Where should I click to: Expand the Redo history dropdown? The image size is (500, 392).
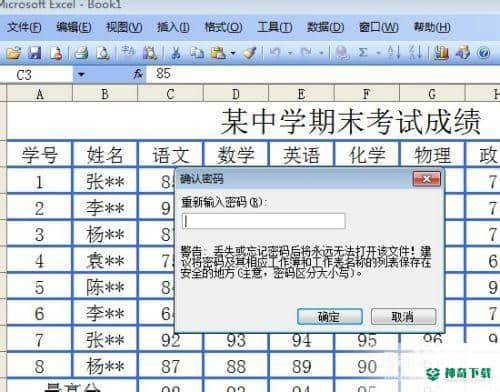[321, 53]
